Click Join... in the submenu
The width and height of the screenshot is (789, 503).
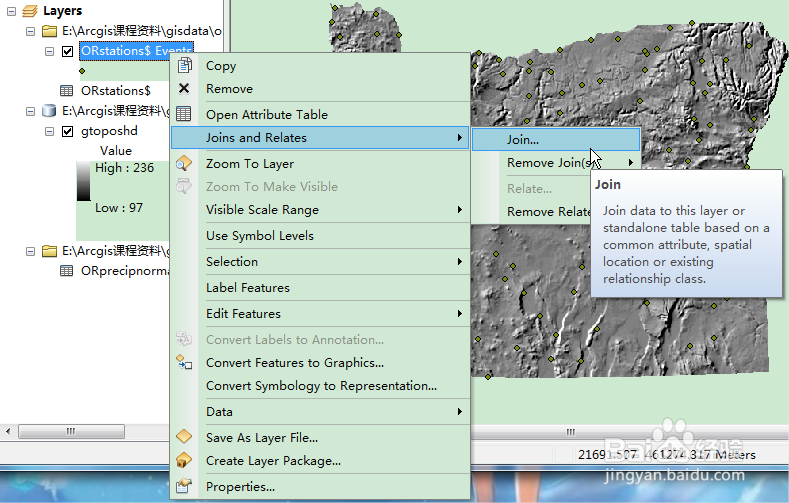pyautogui.click(x=556, y=139)
